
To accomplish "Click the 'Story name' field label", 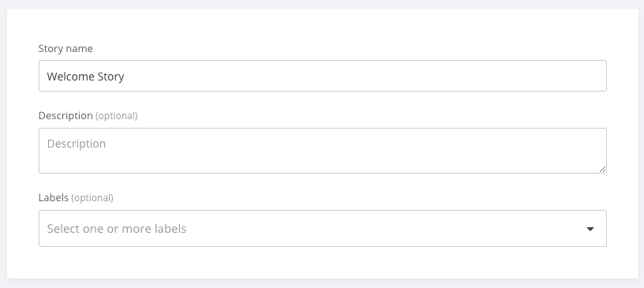I will [66, 48].
